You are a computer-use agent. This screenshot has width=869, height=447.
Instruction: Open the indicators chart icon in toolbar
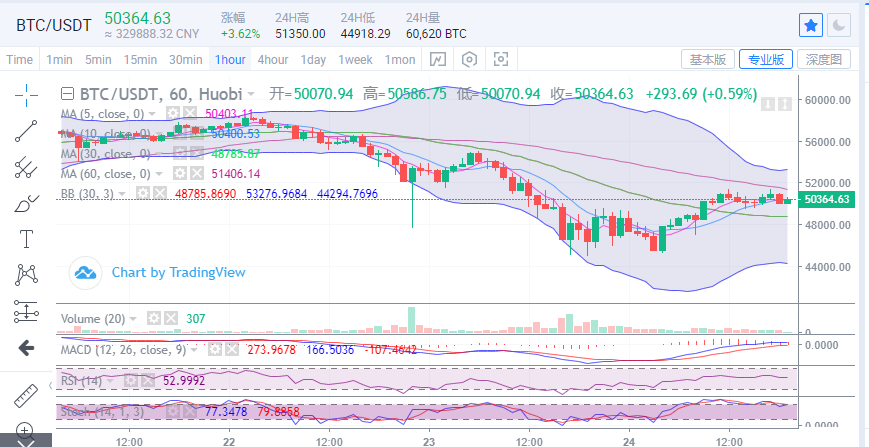[438, 59]
